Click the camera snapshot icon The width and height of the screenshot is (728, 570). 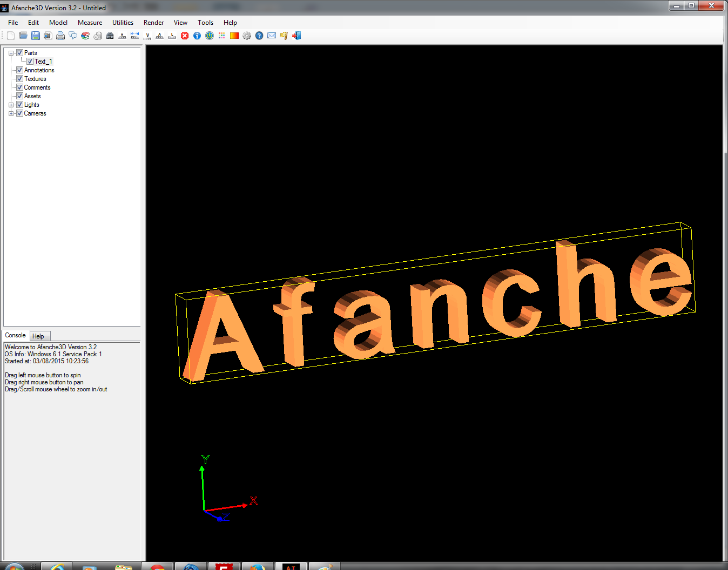pyautogui.click(x=48, y=36)
